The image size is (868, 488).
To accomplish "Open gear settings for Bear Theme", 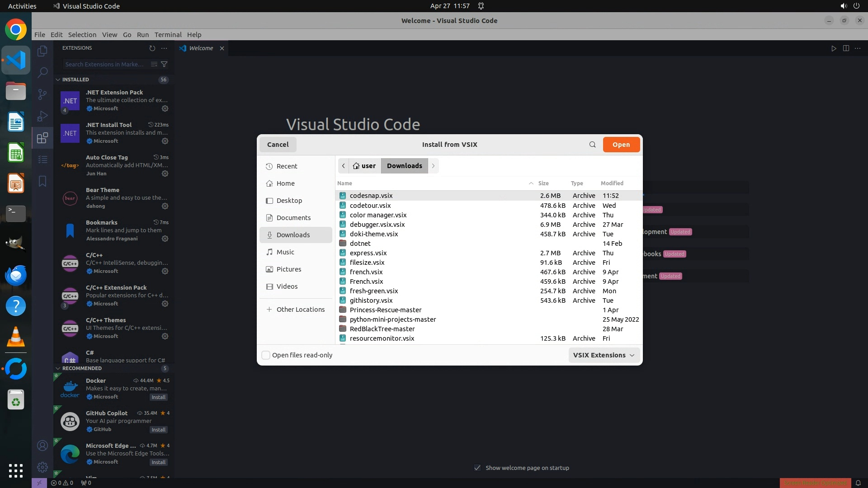I will pos(165,206).
